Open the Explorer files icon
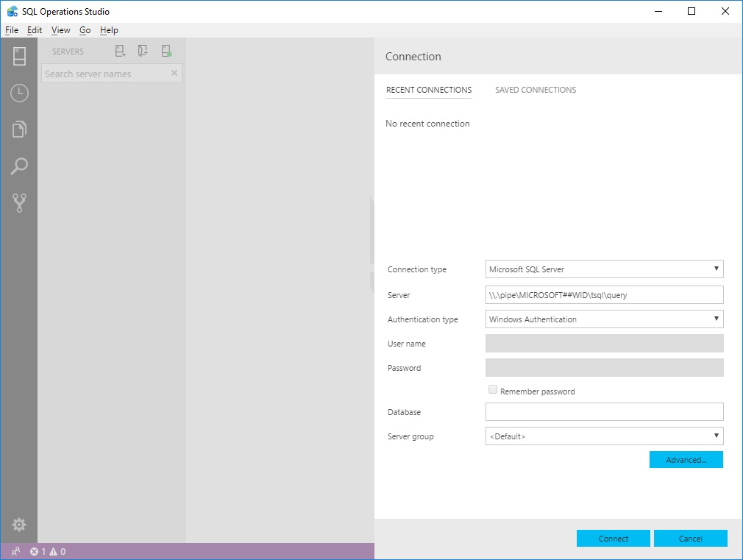Viewport: 743px width, 560px height. [19, 129]
